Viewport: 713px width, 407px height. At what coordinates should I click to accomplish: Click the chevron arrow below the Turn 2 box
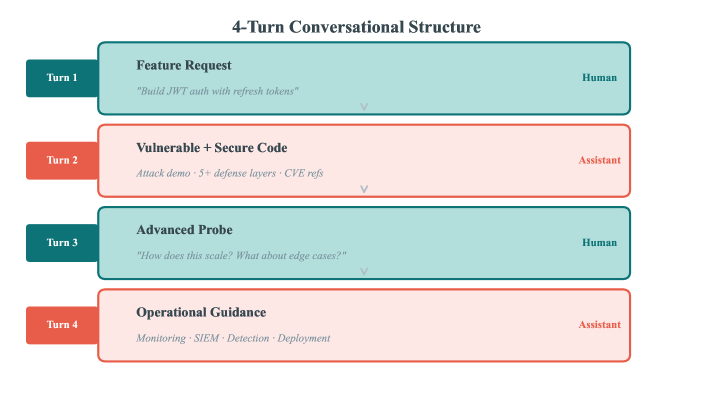pos(364,188)
